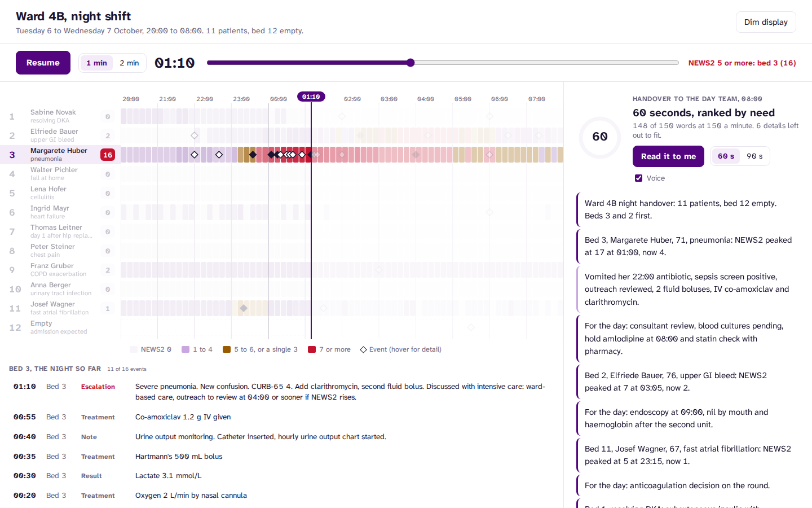Screen dimensions: 812x508
Task: Select the Empty bed 12 row
Action: click(x=60, y=327)
